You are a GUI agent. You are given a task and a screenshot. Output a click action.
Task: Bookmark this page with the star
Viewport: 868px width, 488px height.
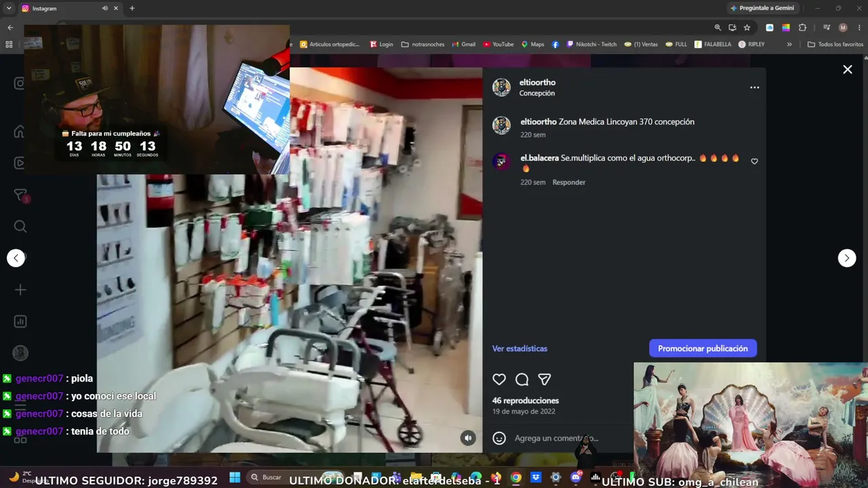(747, 28)
